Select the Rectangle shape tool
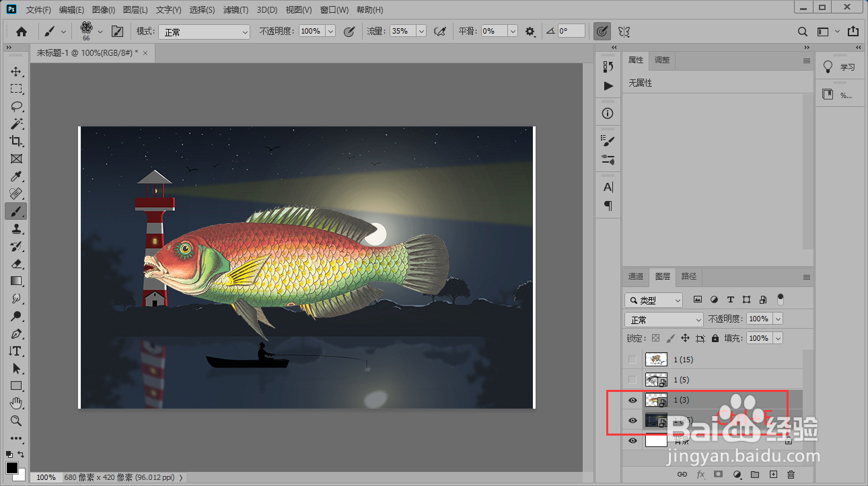 (x=16, y=386)
